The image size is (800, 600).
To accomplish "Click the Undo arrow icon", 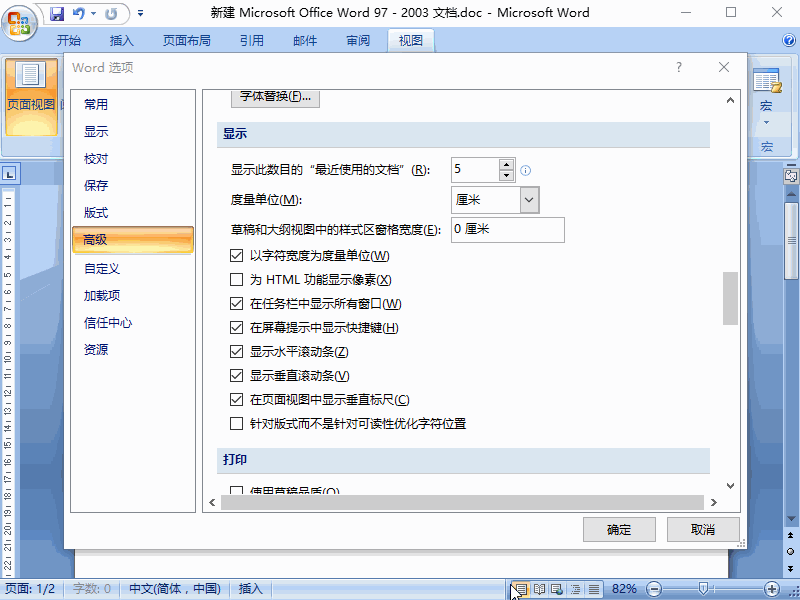I will pos(79,14).
